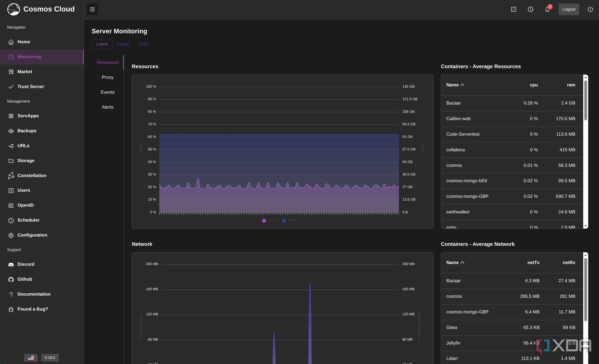Open the Configuration settings
The width and height of the screenshot is (599, 364).
coord(42,235)
